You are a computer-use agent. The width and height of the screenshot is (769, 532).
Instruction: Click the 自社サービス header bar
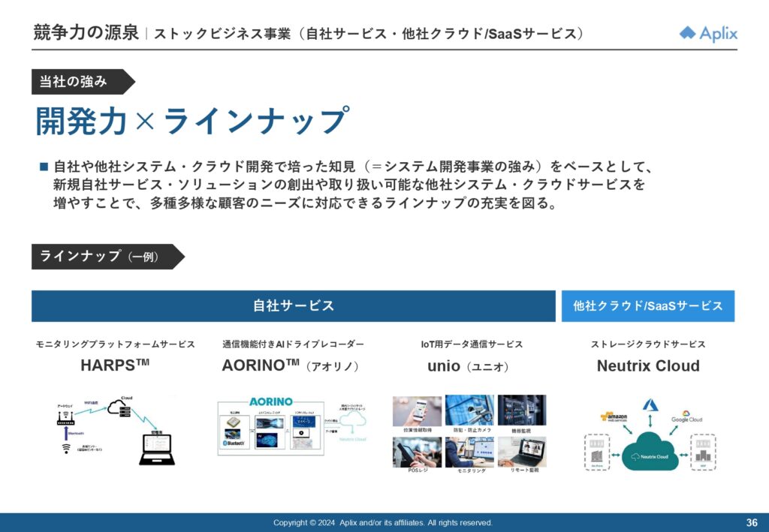[x=294, y=305]
